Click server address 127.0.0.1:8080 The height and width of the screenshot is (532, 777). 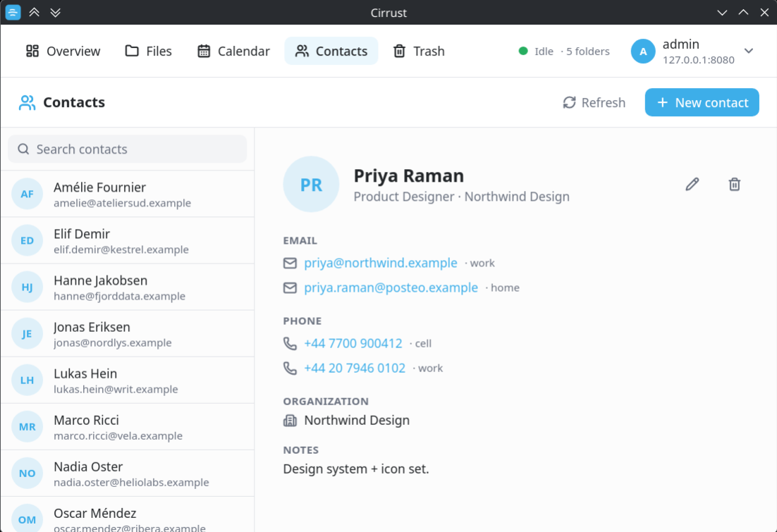(x=698, y=60)
